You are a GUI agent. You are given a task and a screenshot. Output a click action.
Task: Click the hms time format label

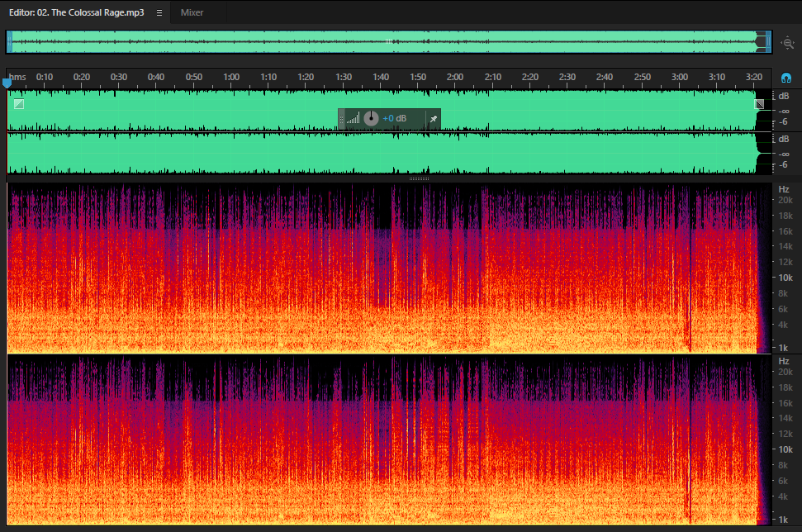coord(17,77)
